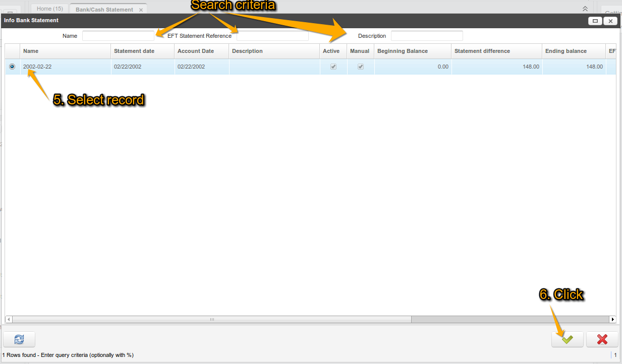Sort by the Statement date column header
Viewport: 622px width, 364px height.
click(x=134, y=51)
